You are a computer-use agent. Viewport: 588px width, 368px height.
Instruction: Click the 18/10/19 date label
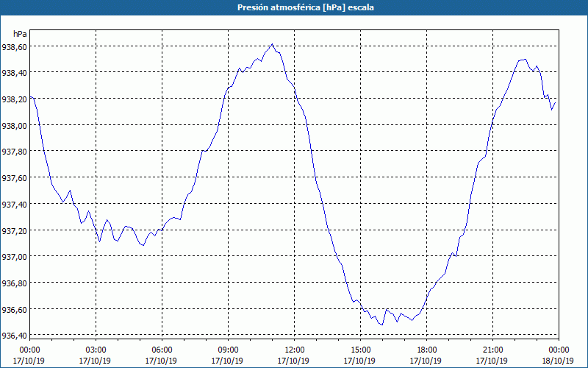(x=559, y=361)
